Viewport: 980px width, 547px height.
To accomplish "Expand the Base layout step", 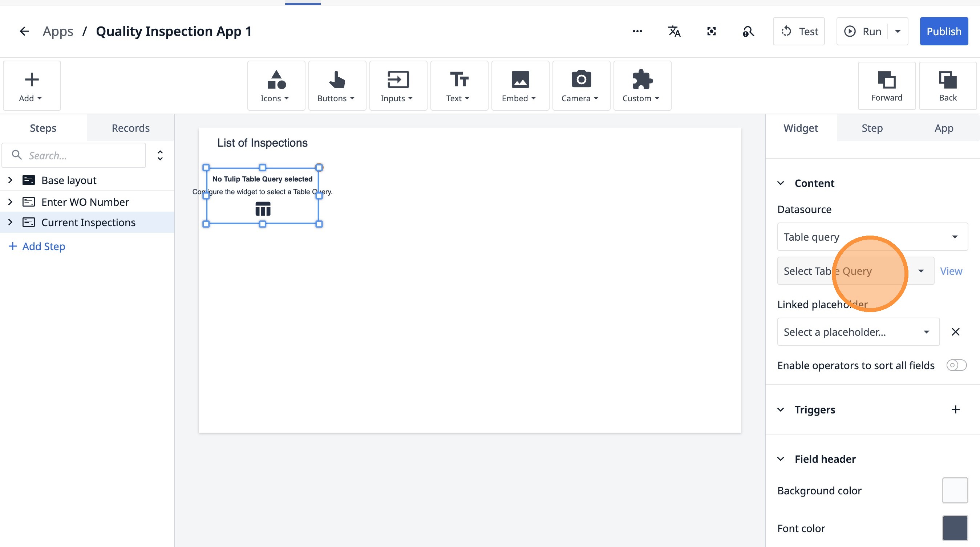I will [x=10, y=180].
